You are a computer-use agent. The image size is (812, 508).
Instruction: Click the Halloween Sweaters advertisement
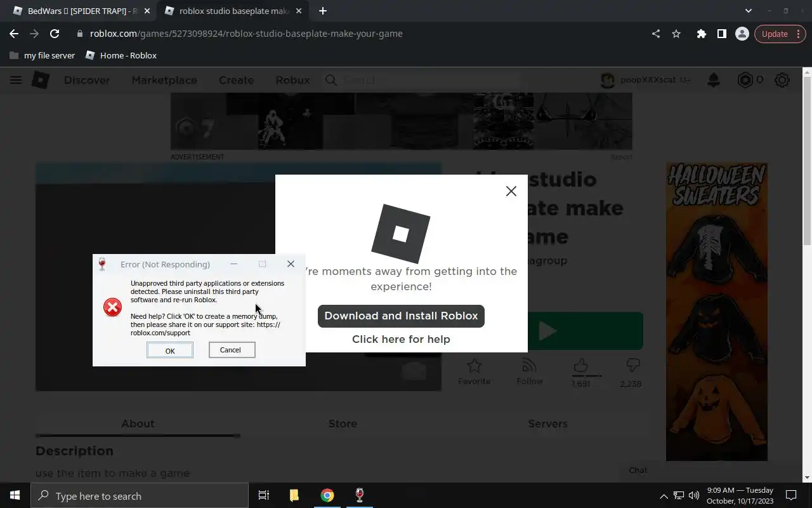click(716, 312)
